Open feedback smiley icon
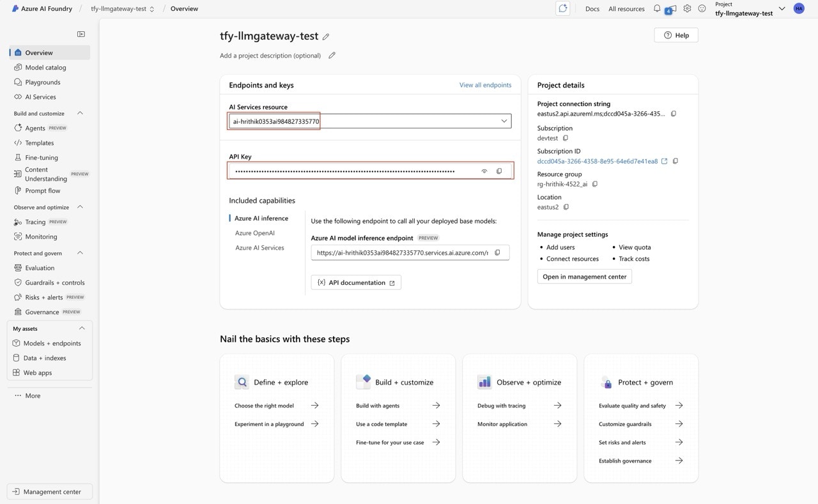 pos(702,8)
